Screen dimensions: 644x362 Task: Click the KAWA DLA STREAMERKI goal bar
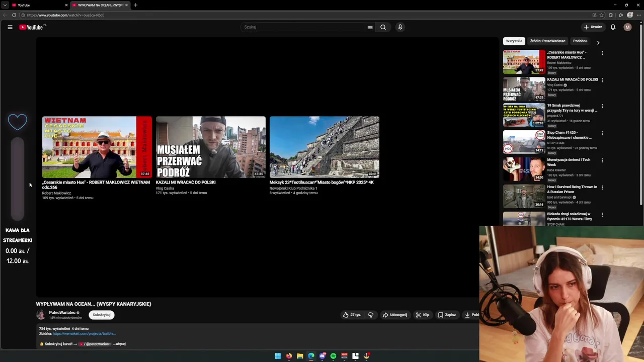[x=18, y=178]
